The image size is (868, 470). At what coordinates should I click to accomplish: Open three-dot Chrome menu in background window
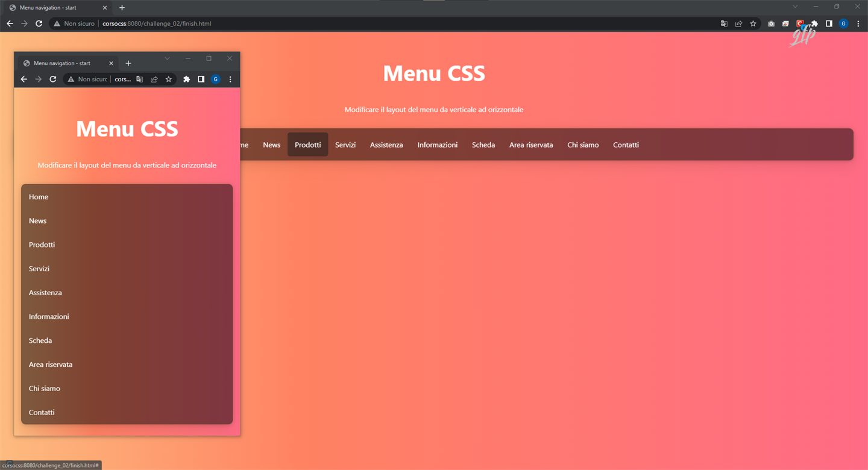[858, 23]
